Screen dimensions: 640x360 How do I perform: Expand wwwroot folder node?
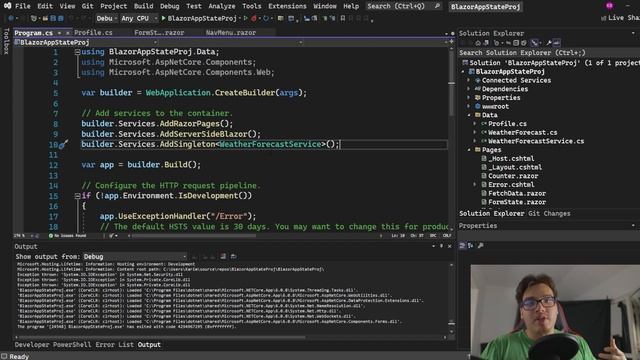[469, 107]
